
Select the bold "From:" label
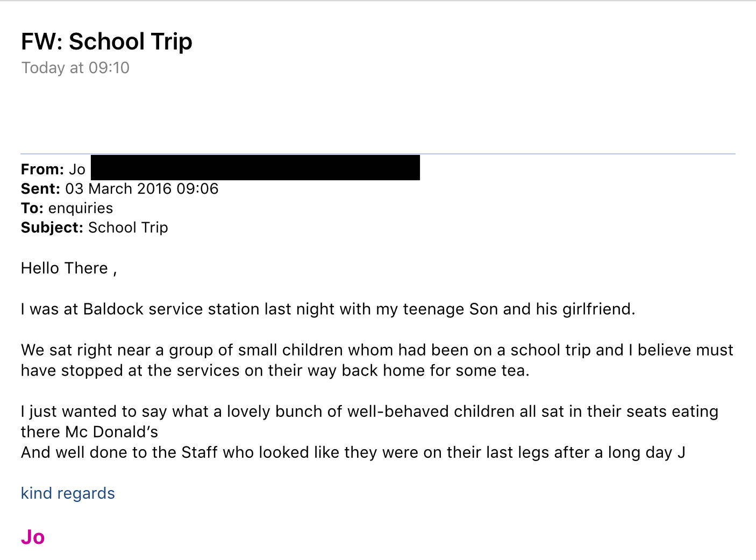click(42, 169)
